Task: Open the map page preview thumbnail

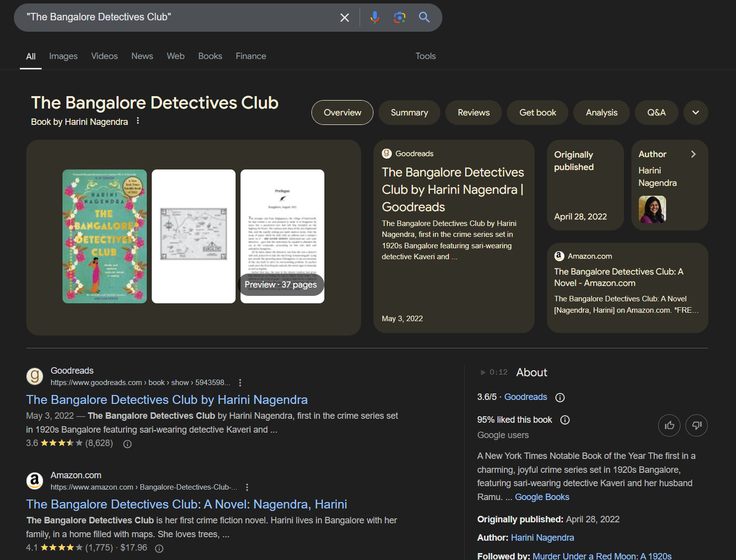Action: click(193, 236)
